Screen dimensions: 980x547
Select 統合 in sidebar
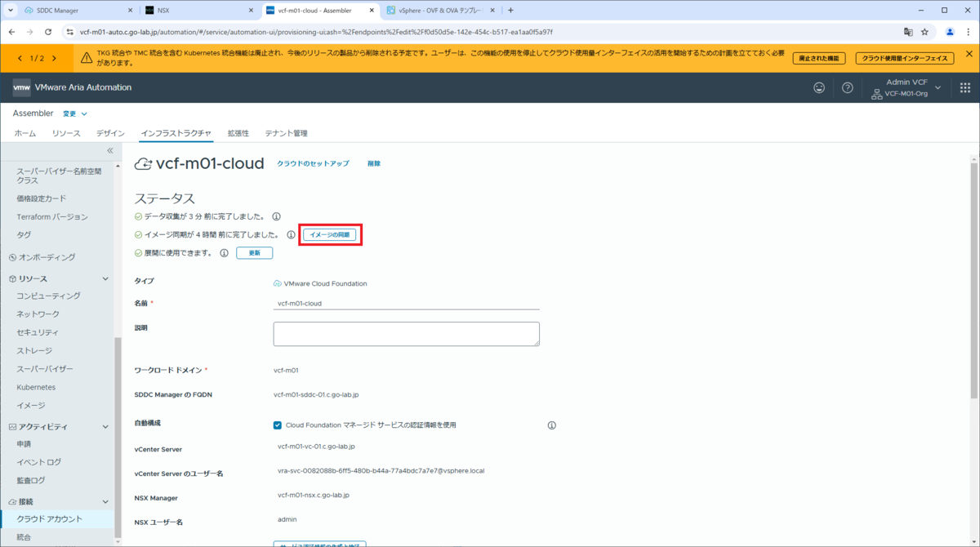(x=24, y=537)
